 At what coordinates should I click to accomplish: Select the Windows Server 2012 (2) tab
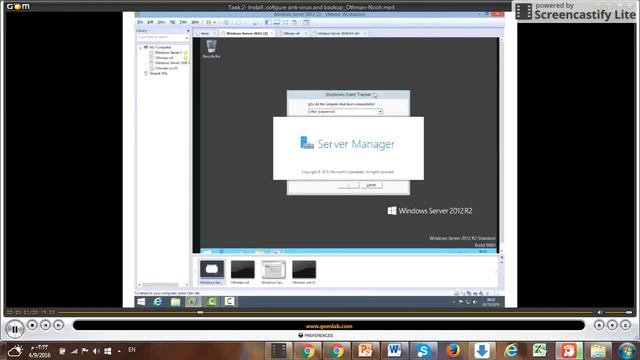click(x=247, y=33)
